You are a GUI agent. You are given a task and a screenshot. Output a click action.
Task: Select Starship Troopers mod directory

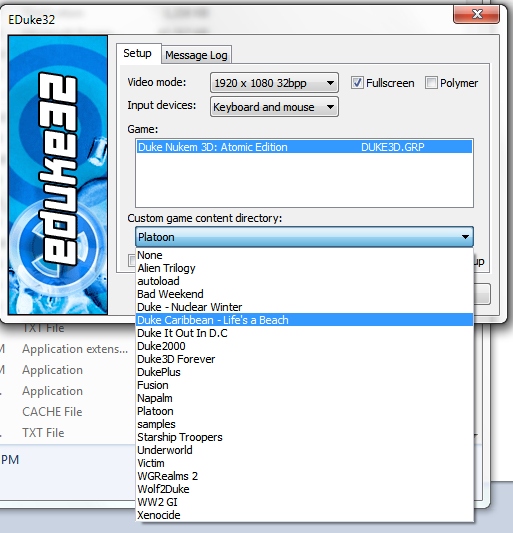[x=304, y=437]
